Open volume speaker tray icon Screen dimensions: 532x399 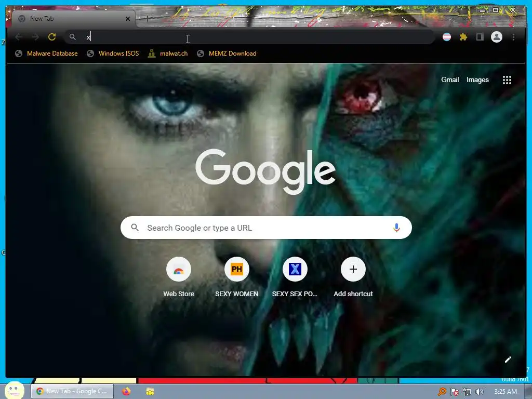tap(479, 392)
